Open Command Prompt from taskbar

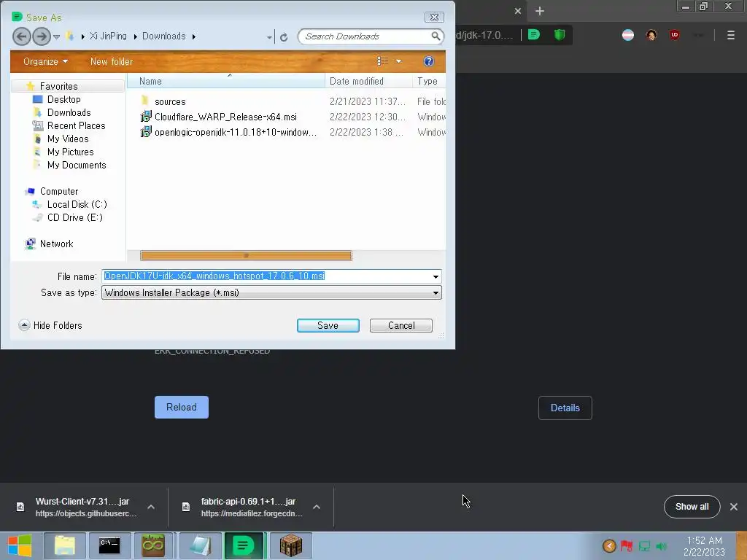click(109, 545)
